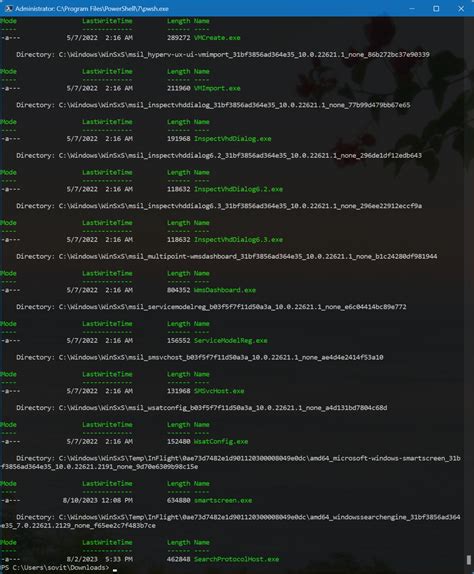Click the PS C:\Users\sovit\Downloads prompt line
This screenshot has height=574, width=474.
(x=55, y=568)
